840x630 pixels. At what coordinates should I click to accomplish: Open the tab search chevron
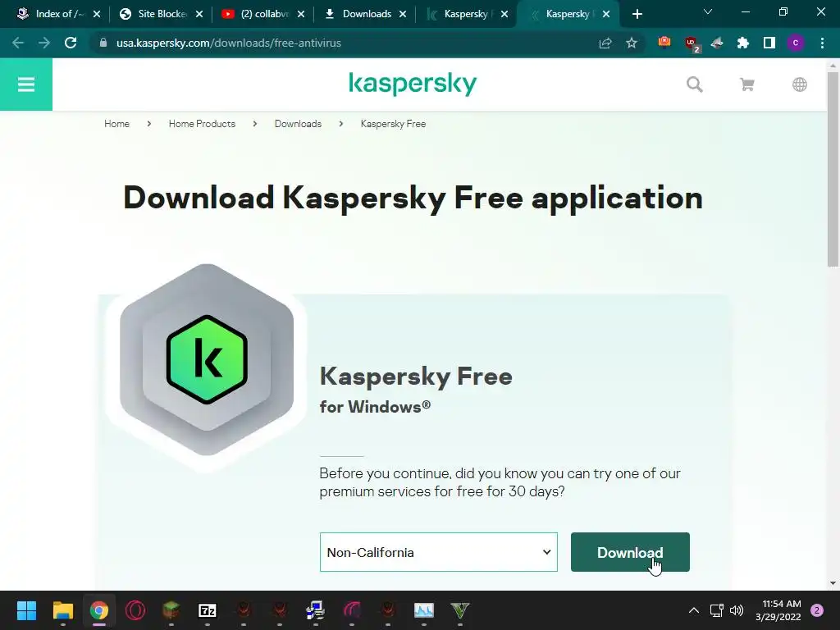coord(708,11)
